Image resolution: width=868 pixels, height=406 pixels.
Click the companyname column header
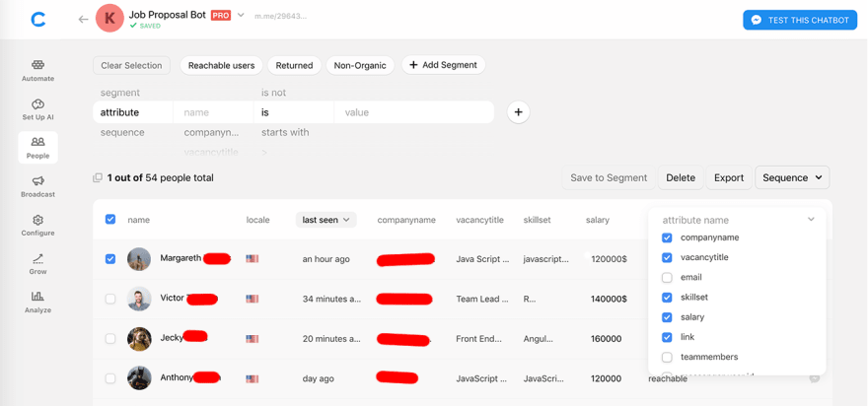tap(406, 220)
